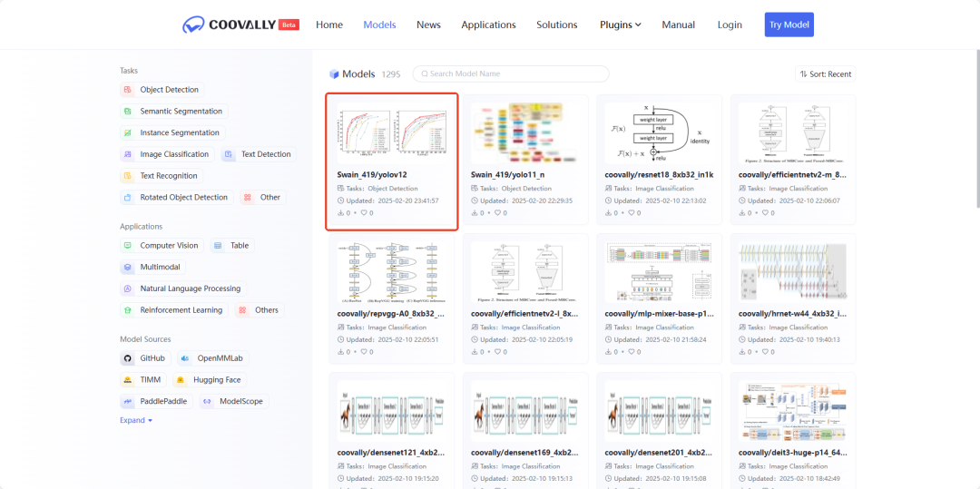
Task: Filter models by ModelScope source
Action: [x=234, y=402]
